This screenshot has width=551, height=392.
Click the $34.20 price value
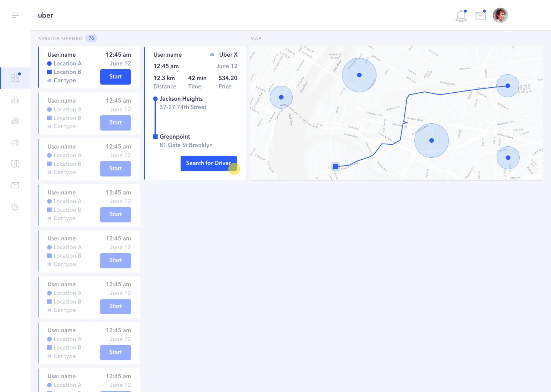[x=228, y=78]
